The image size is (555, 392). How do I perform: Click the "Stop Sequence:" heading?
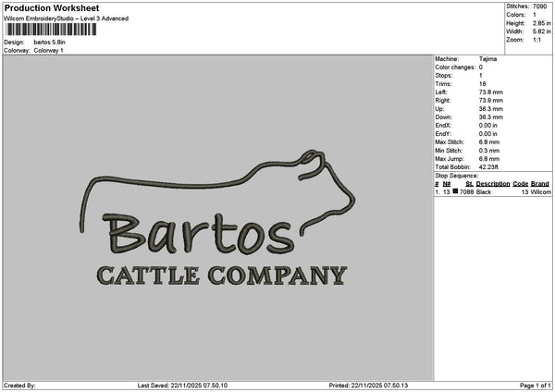pyautogui.click(x=457, y=176)
